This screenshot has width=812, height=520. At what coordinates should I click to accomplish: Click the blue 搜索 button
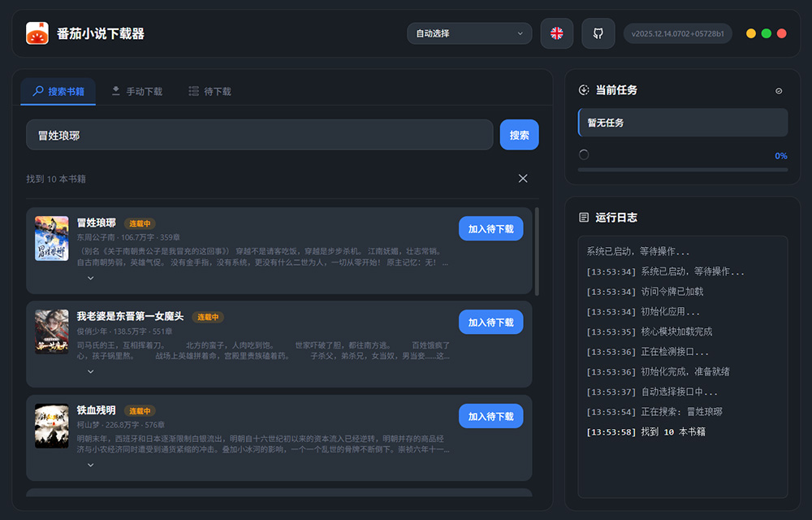pyautogui.click(x=520, y=135)
